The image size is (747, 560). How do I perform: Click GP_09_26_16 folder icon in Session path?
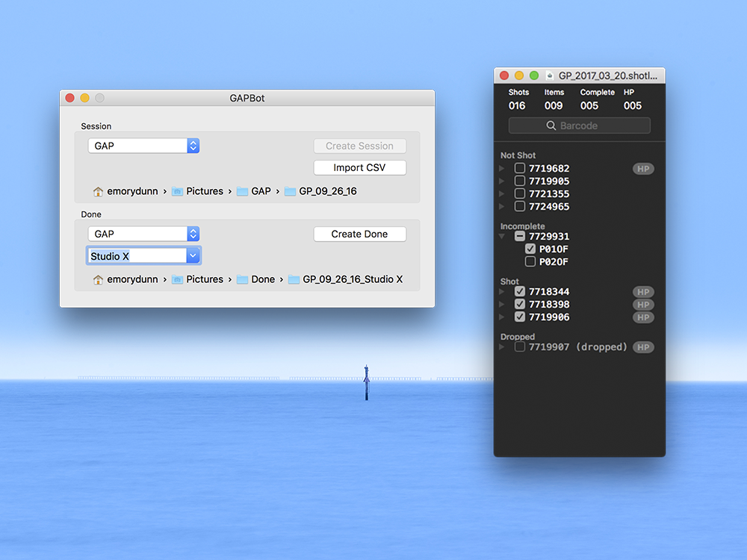point(290,192)
